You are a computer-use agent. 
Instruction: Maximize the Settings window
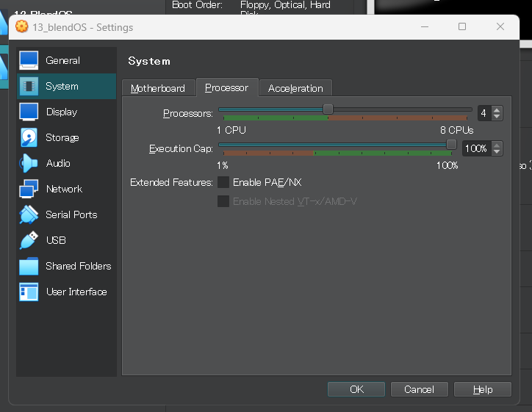click(462, 26)
